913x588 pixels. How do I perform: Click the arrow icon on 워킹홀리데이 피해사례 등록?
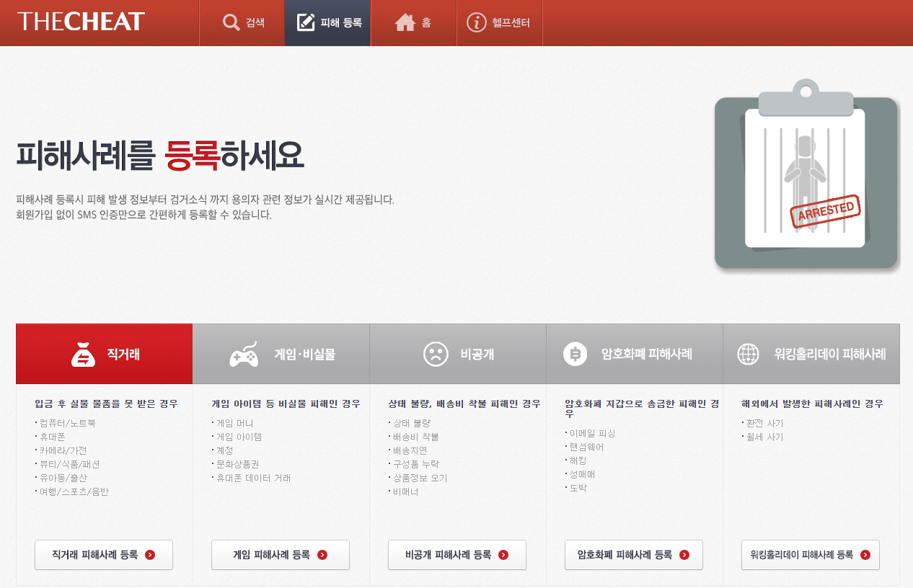(865, 555)
